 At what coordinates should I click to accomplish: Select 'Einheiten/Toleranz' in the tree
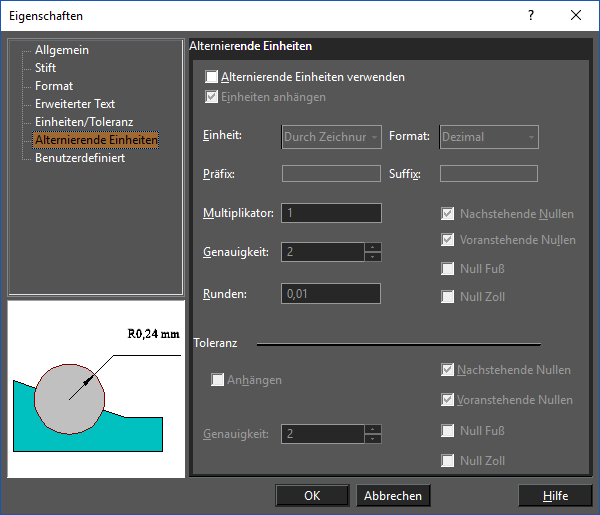[83, 122]
